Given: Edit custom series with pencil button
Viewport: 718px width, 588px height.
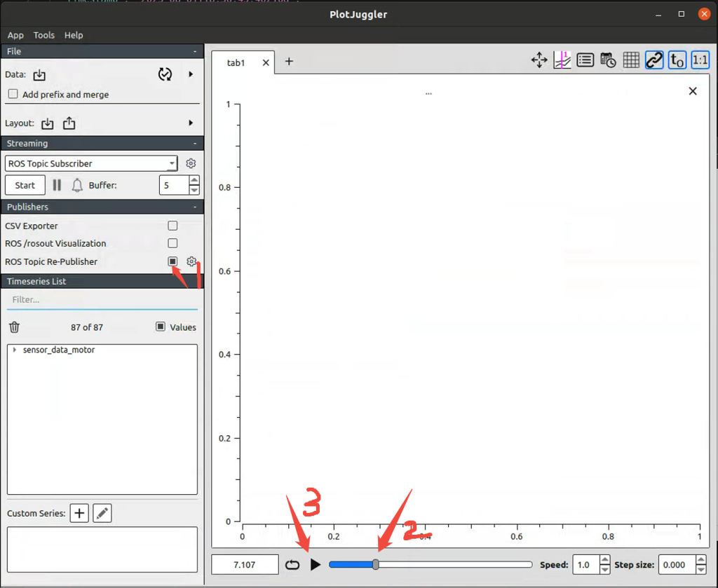Looking at the screenshot, I should (x=102, y=513).
